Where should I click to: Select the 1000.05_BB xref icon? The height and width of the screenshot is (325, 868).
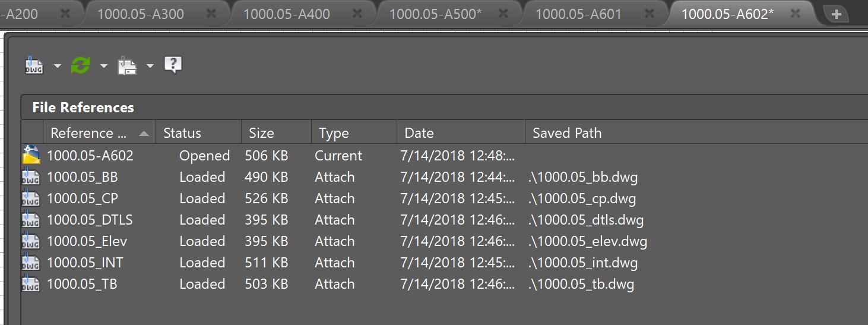(x=31, y=177)
